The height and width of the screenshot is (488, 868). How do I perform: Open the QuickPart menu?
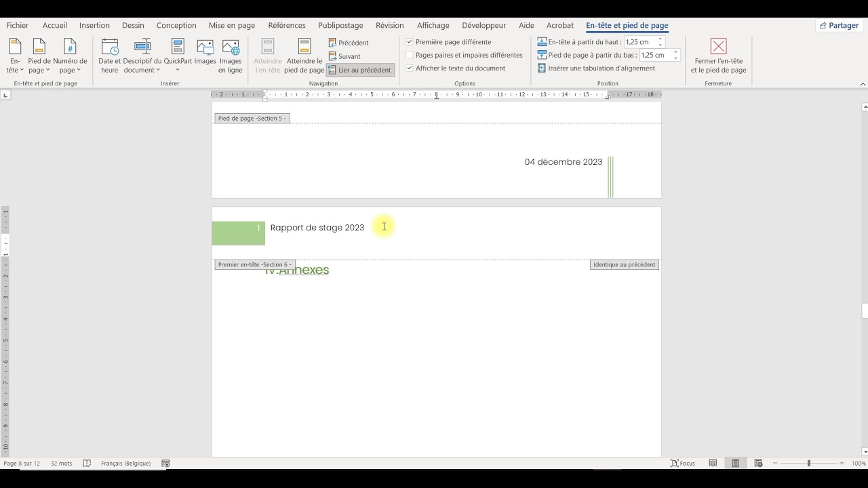(178, 56)
